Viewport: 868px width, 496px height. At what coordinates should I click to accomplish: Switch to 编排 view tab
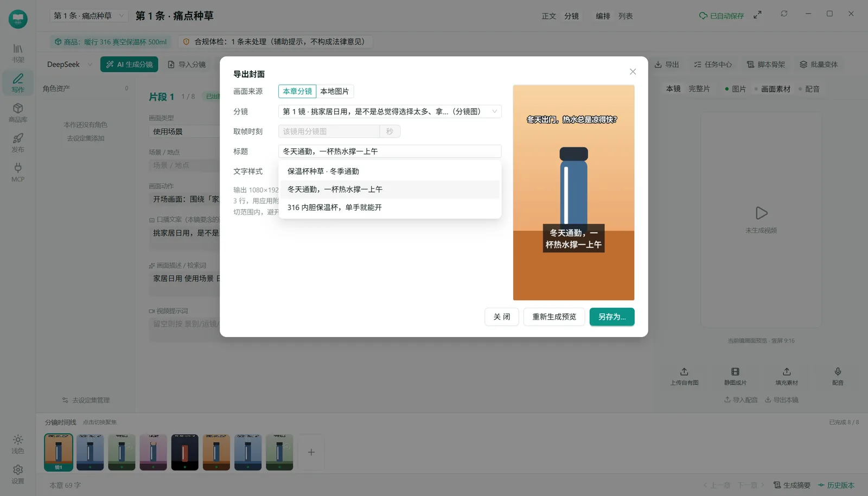[x=603, y=16]
